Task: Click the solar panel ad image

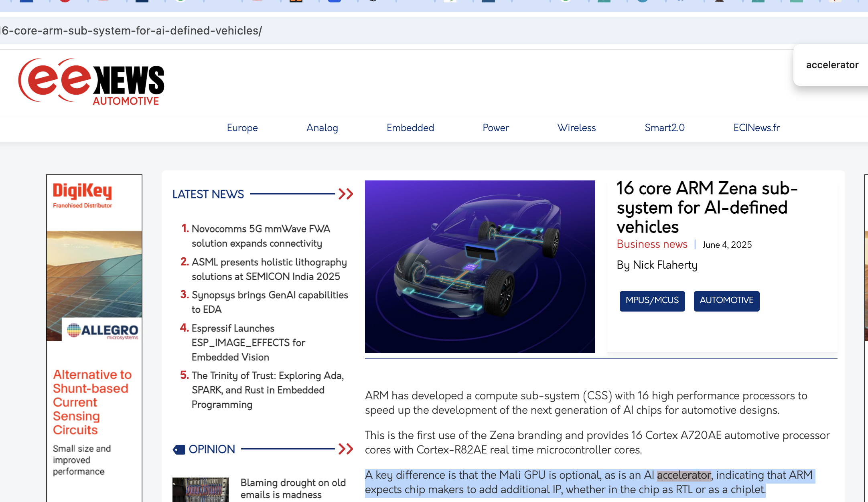Action: click(94, 286)
